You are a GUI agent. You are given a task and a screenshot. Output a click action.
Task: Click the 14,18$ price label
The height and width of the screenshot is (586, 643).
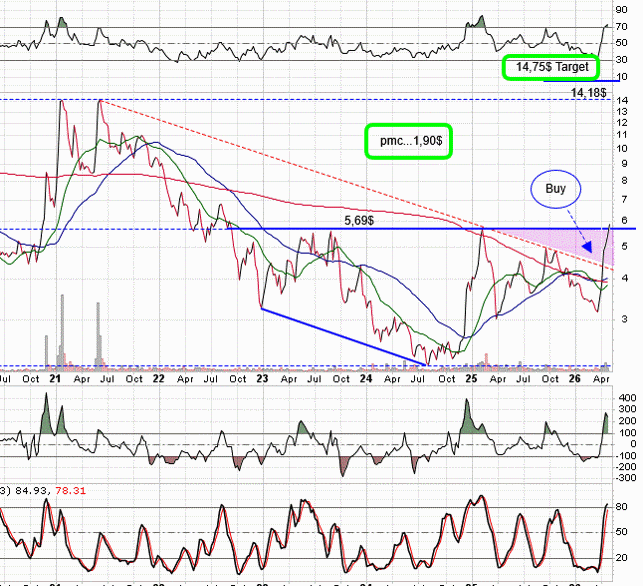[588, 93]
